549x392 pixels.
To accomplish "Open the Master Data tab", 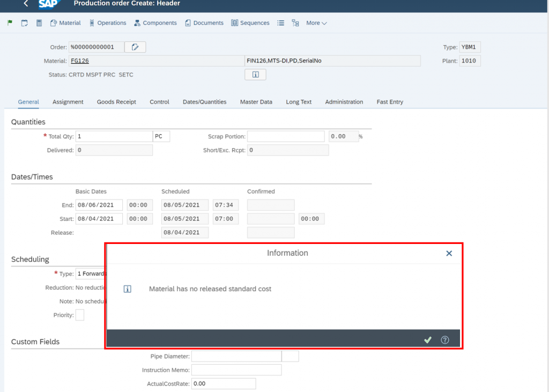I will point(256,102).
